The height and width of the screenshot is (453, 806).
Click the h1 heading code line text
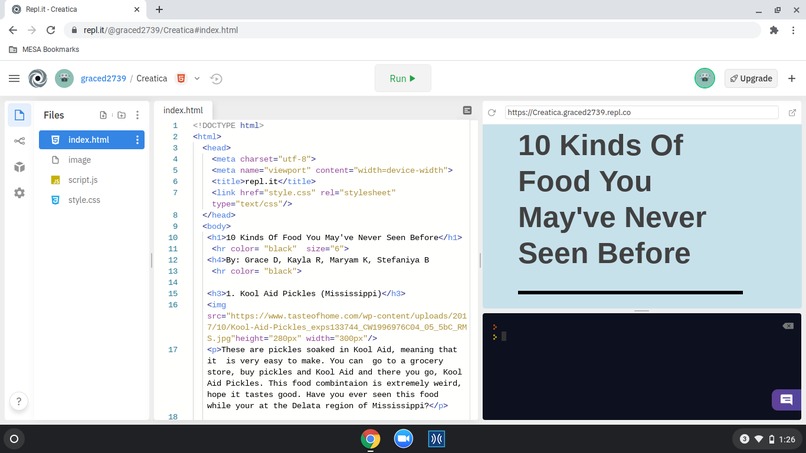(x=335, y=238)
